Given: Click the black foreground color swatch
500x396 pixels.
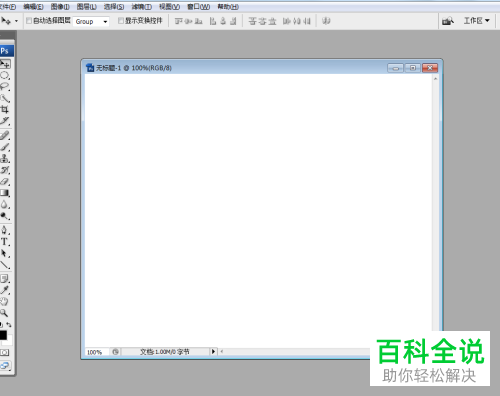Looking at the screenshot, I should coord(3,335).
